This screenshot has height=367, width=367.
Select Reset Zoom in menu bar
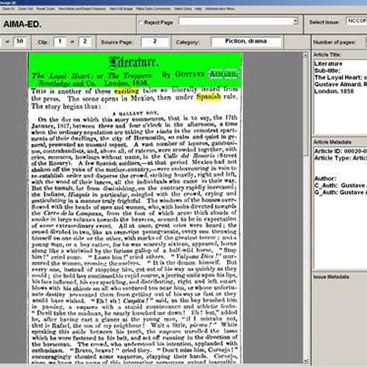[x=45, y=9]
